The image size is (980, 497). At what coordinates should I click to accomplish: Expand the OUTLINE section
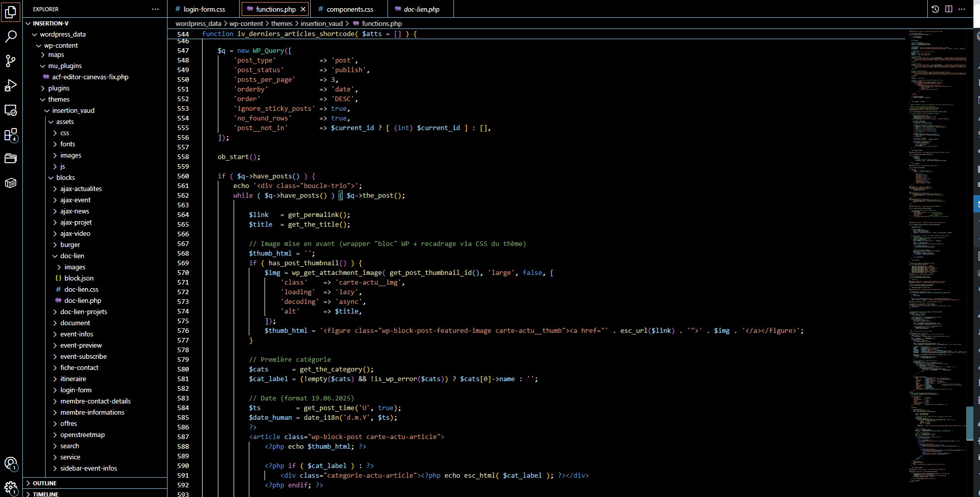[45, 483]
